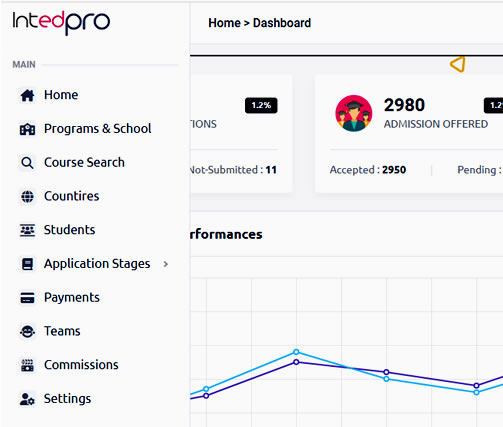The height and width of the screenshot is (427, 503).
Task: Click the Accepted : 2950 value
Action: 368,170
